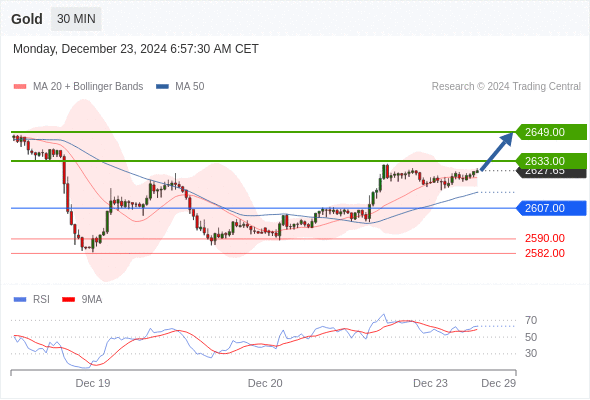Click the RSI 30 level label
Screen dimensions: 590x400
pyautogui.click(x=531, y=353)
